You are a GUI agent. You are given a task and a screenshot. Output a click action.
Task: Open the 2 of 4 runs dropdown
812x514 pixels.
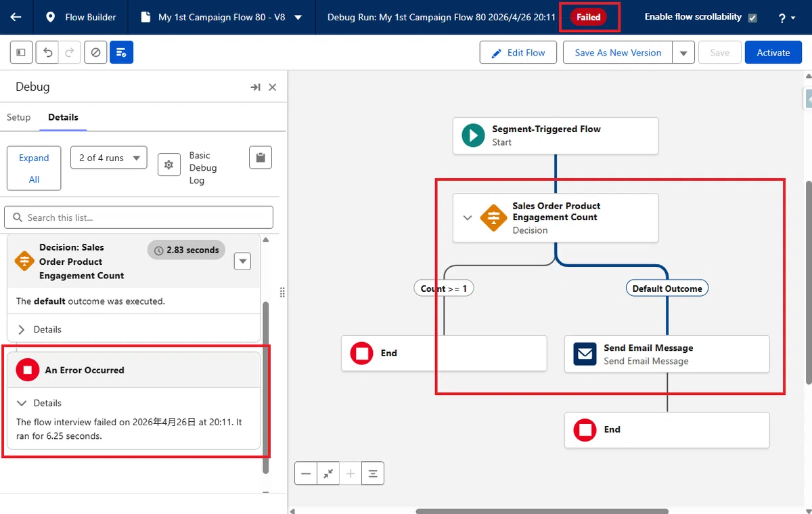pyautogui.click(x=109, y=157)
